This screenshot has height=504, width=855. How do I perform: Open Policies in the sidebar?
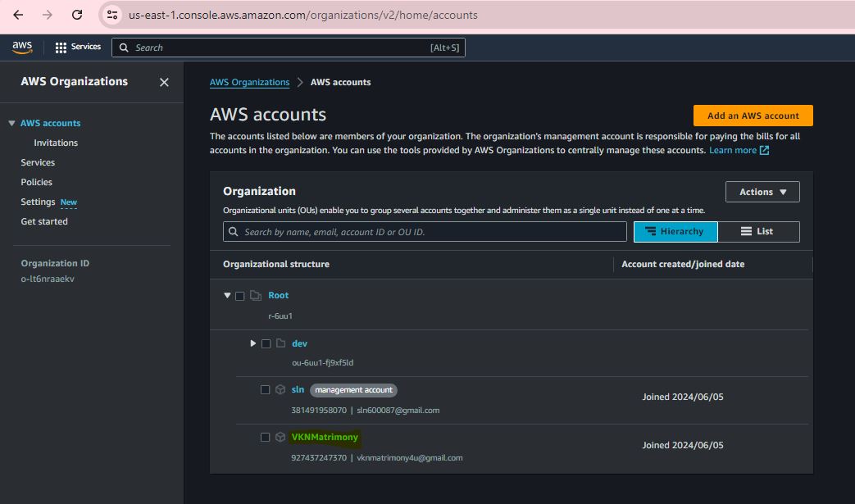(x=36, y=182)
